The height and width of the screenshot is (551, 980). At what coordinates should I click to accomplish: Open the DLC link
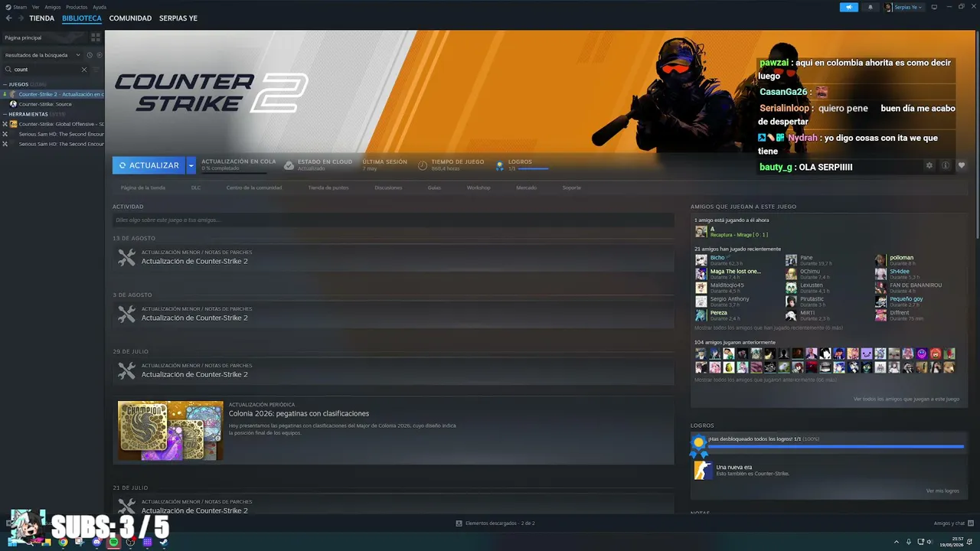coord(196,187)
